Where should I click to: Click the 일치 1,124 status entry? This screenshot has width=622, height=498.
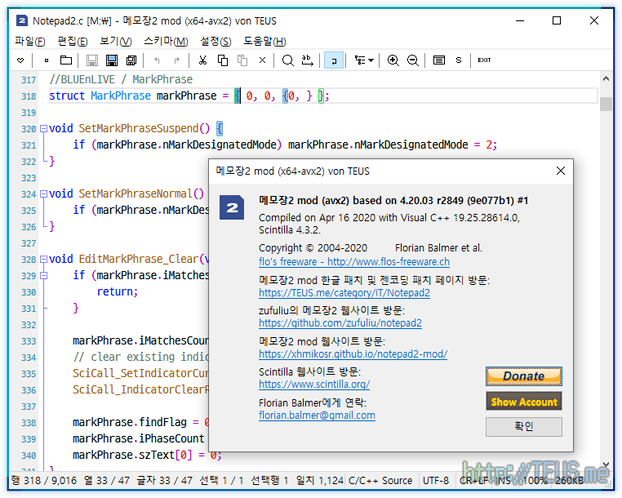click(x=320, y=481)
